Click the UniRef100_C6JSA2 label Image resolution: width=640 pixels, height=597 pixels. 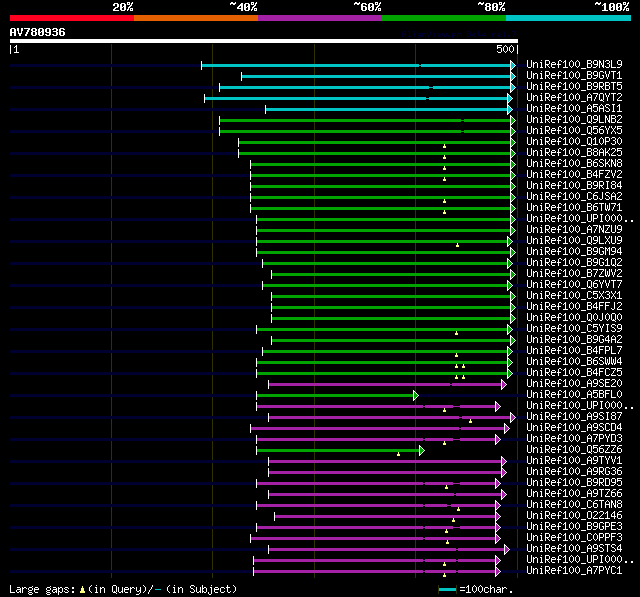(x=574, y=197)
